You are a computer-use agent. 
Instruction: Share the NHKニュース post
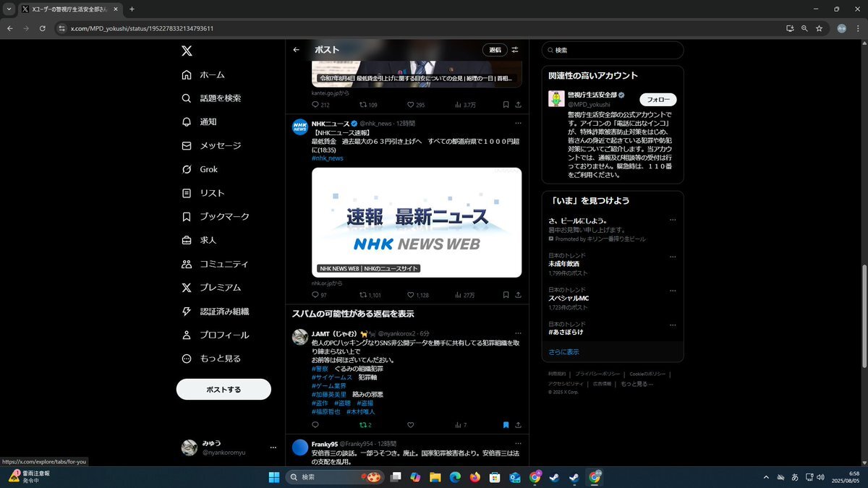coord(518,295)
